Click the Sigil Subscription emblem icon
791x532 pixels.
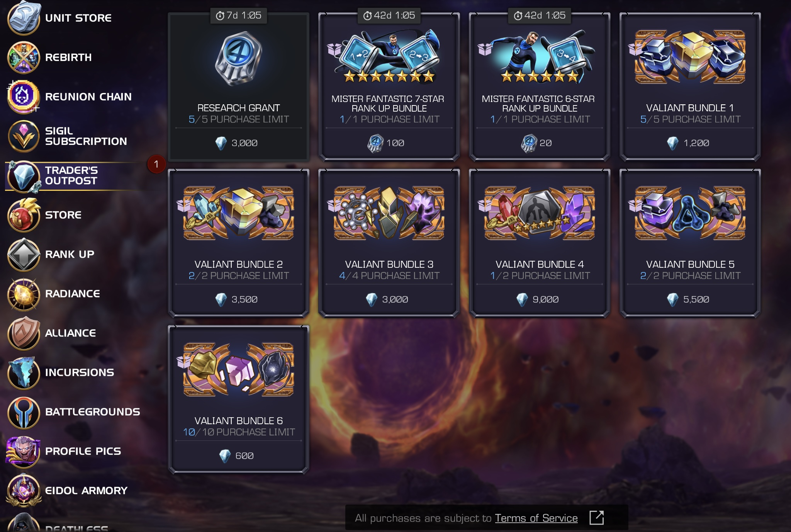[24, 136]
